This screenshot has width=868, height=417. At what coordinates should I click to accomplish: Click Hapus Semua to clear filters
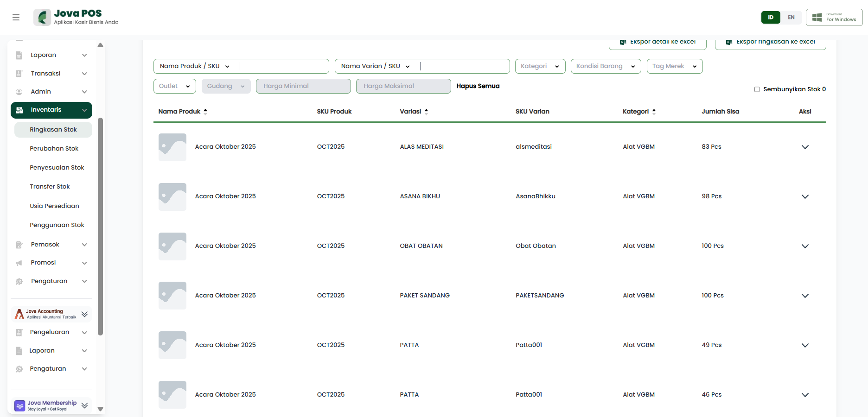pyautogui.click(x=478, y=86)
